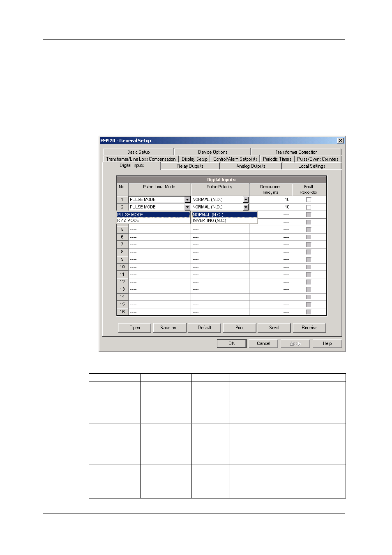The image size is (392, 555).
Task: Toggle Fault Recorder checkbox for input 11
Action: (309, 274)
